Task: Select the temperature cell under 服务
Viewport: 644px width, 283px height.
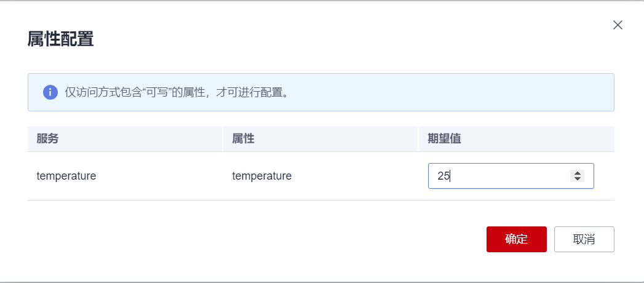Action: point(66,176)
